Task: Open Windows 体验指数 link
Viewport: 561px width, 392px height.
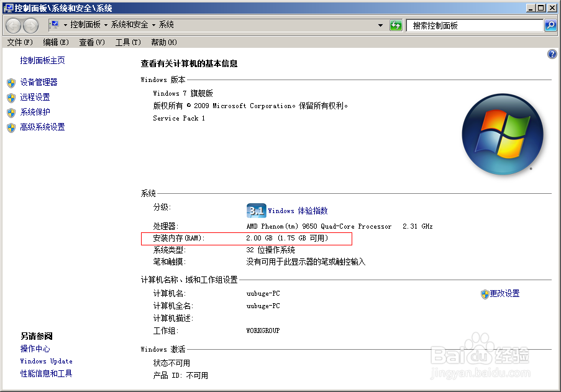Action: (x=298, y=211)
